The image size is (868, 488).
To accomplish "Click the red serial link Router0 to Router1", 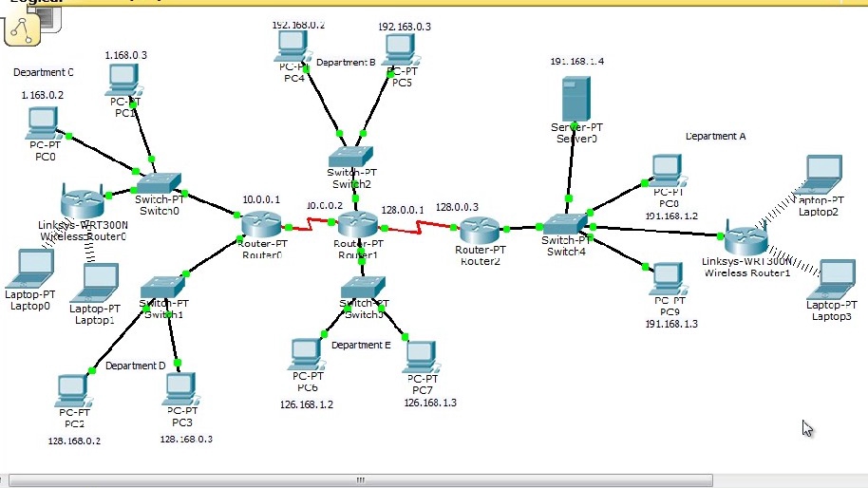I will [310, 224].
